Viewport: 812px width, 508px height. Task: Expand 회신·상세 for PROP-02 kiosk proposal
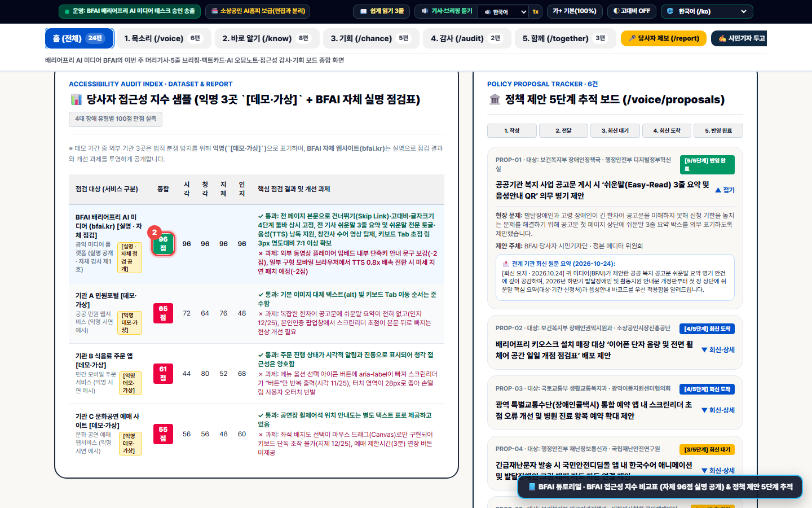tap(718, 350)
